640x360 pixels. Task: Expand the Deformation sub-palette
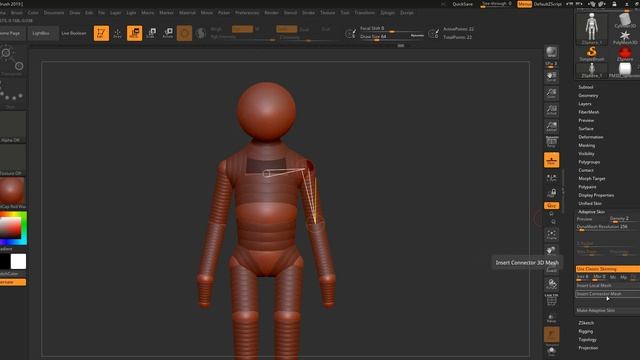click(x=591, y=137)
